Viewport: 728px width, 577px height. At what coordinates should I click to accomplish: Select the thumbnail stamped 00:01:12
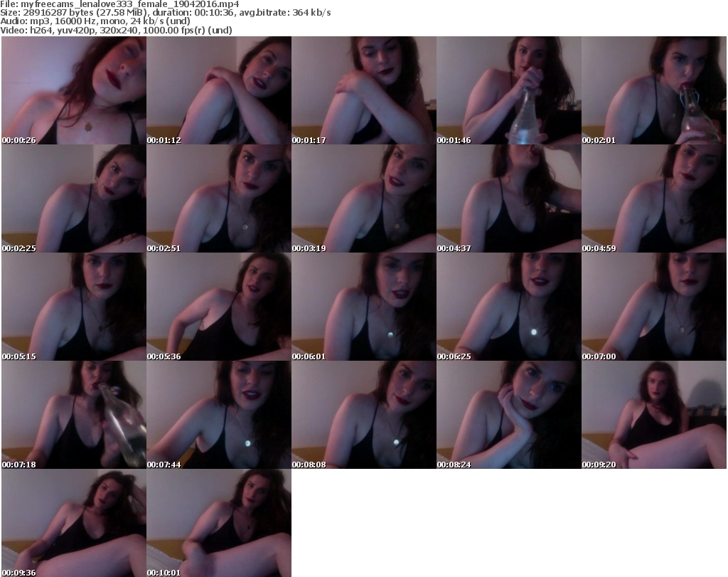219,90
